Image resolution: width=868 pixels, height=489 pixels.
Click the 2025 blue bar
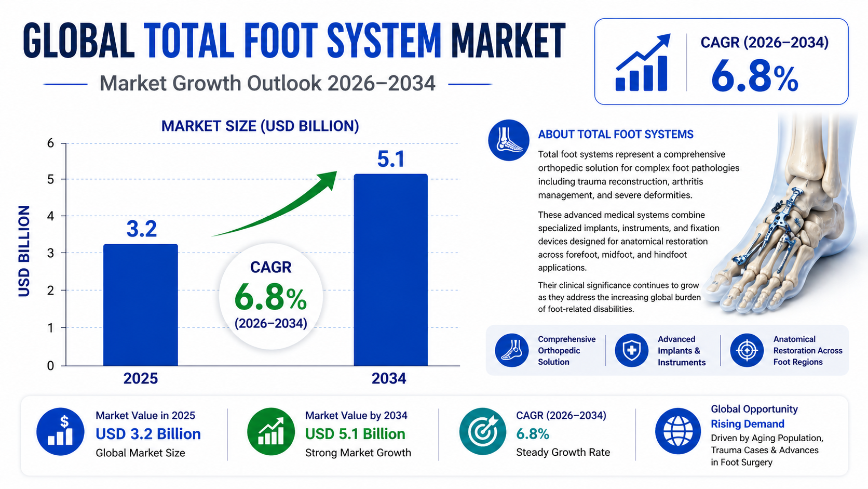(141, 305)
